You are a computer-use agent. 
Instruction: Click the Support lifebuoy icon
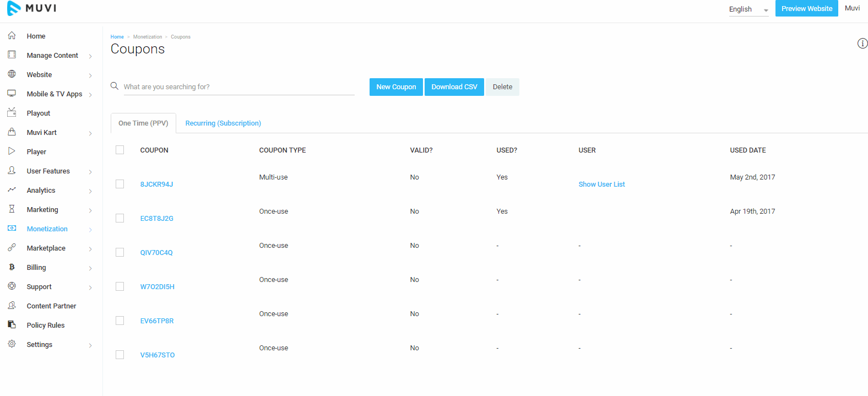(12, 286)
